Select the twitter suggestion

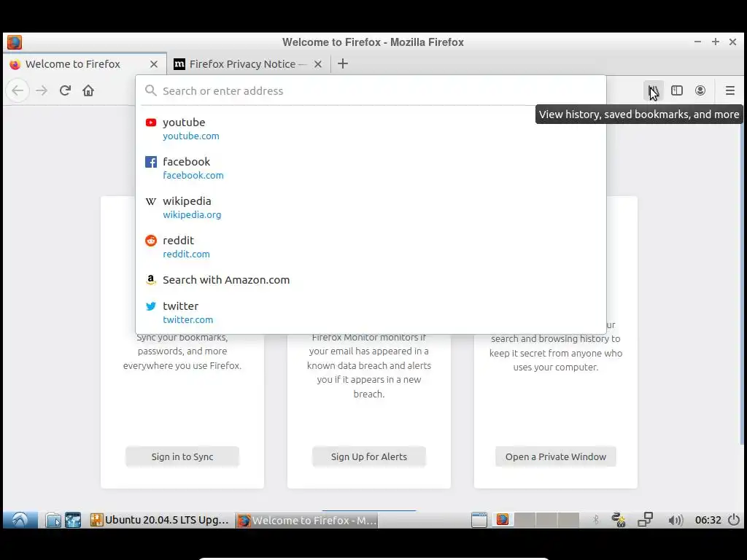click(x=371, y=313)
